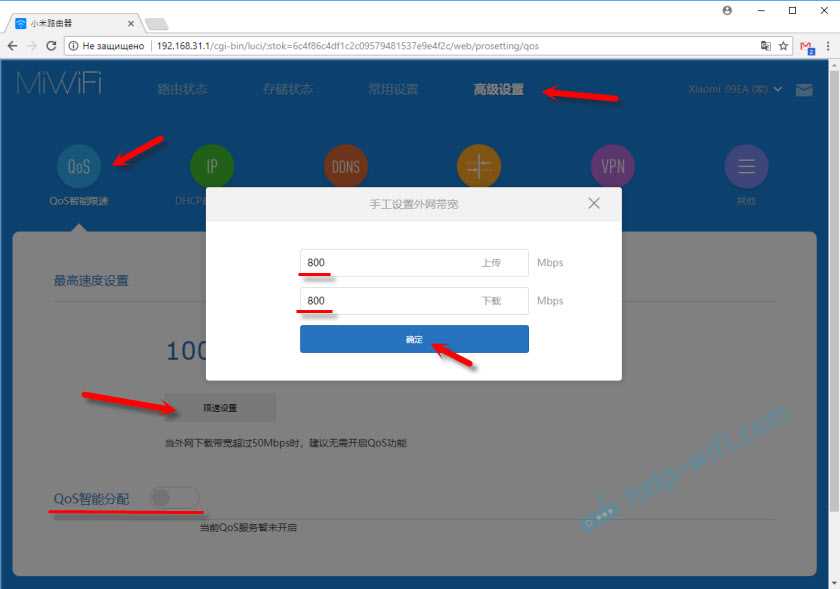This screenshot has width=840, height=589.
Task: Close the manual bandwidth dialog with X
Action: point(594,203)
